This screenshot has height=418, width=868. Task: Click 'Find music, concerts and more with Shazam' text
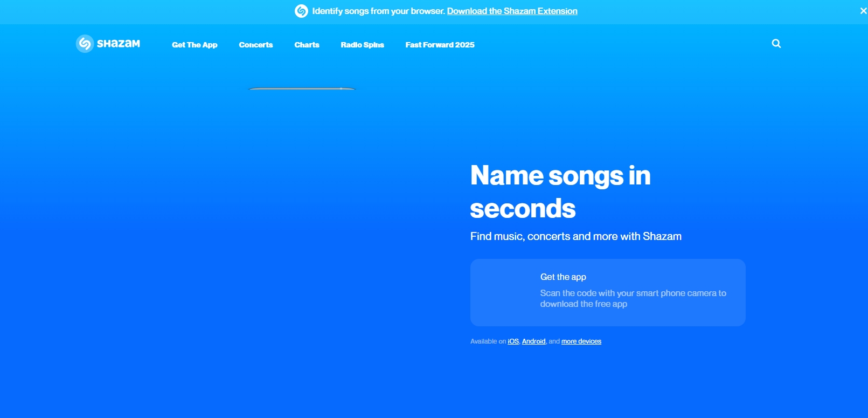[576, 236]
